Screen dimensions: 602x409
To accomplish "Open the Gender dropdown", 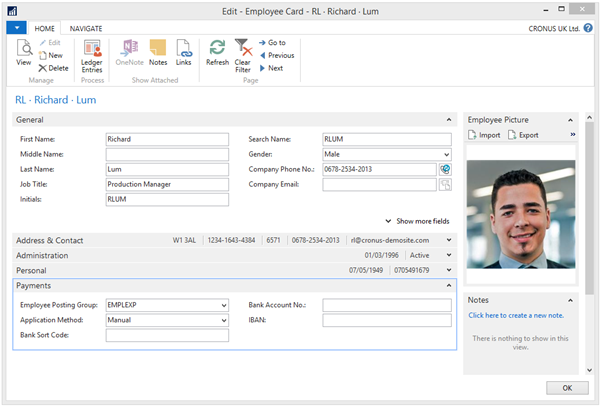I will click(445, 154).
